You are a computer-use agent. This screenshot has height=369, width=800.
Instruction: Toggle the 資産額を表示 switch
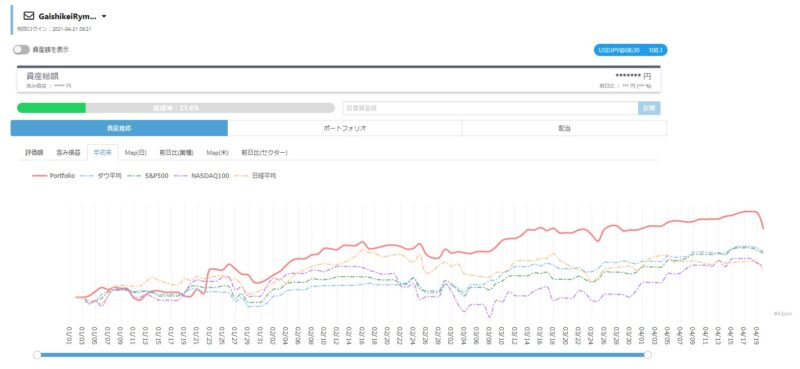[21, 50]
